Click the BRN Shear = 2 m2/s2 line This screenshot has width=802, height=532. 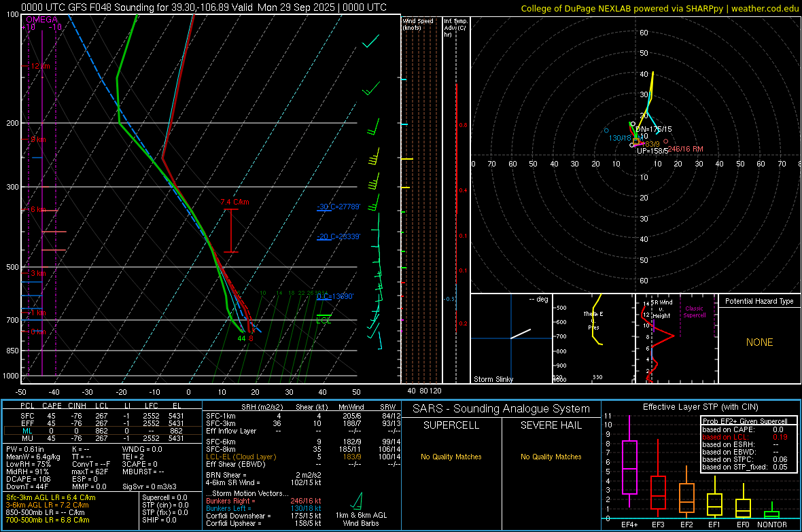coord(264,475)
